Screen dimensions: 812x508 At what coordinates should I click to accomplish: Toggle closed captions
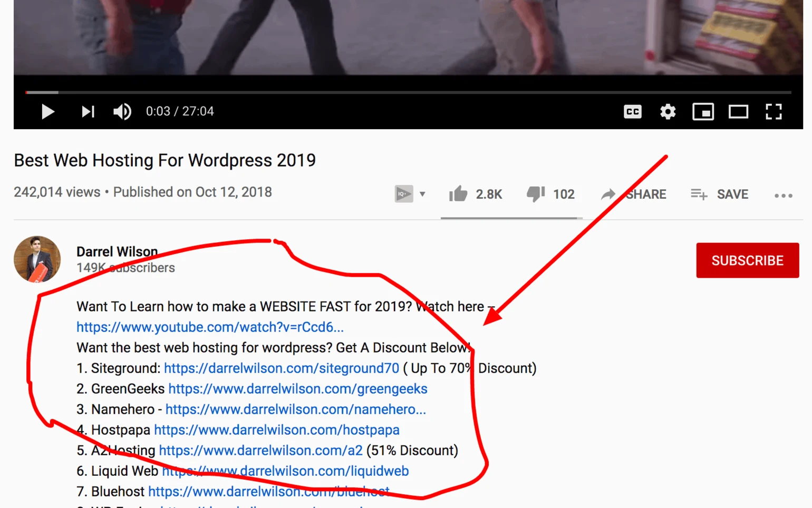pos(633,112)
